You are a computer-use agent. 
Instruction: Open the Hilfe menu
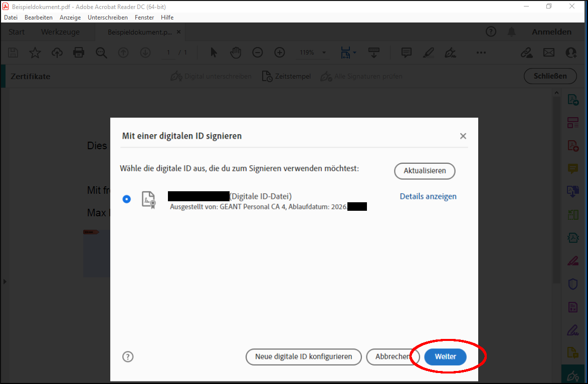[x=167, y=18]
